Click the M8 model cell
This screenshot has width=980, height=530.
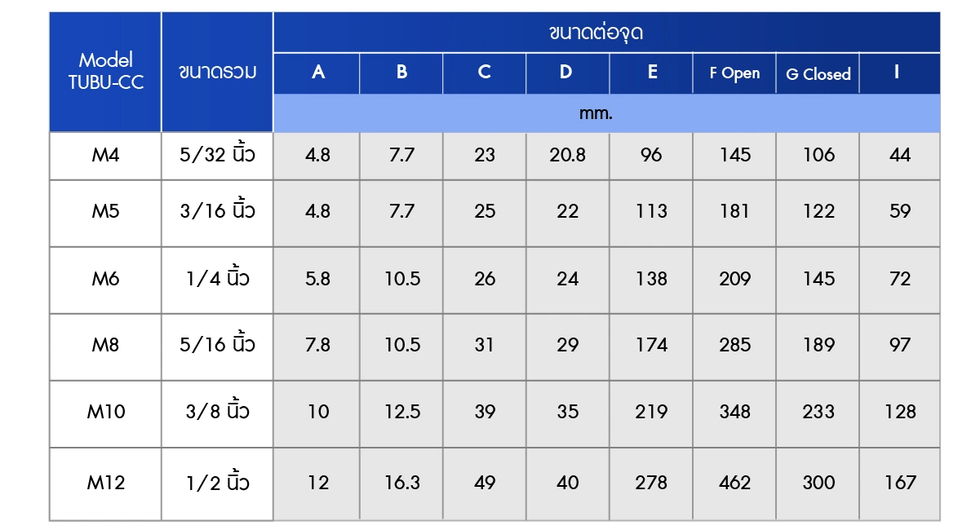[x=105, y=347]
